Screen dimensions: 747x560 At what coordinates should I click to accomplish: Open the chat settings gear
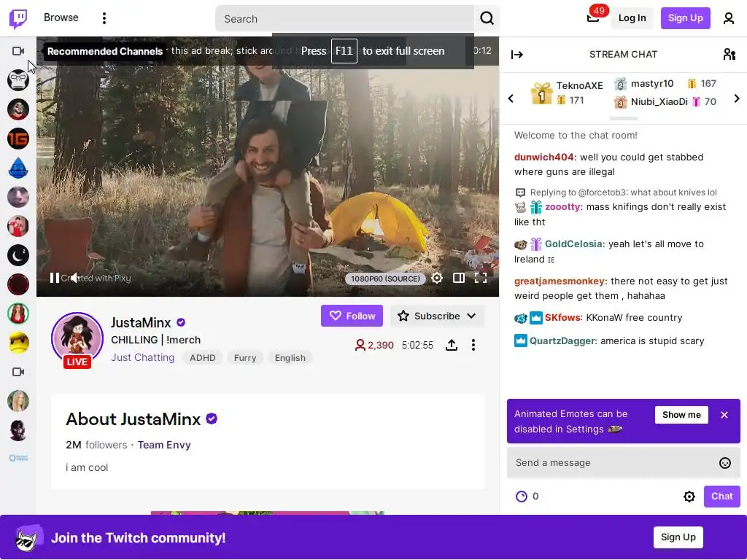click(689, 497)
